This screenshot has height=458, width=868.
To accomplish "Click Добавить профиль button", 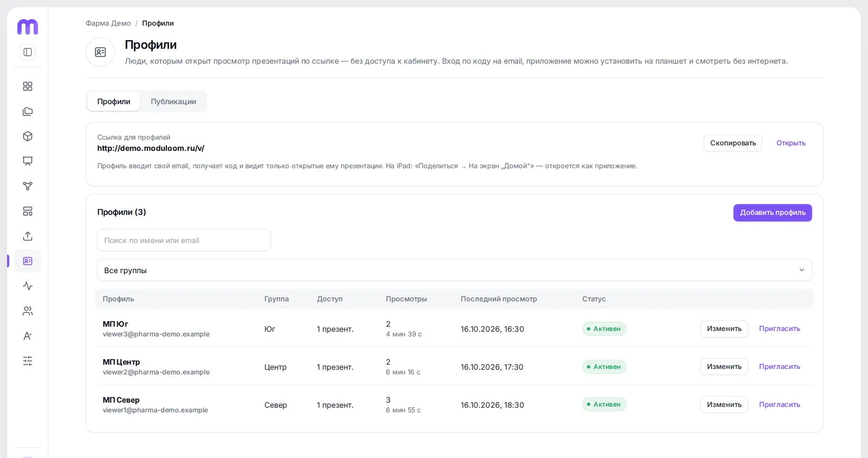I will (x=773, y=213).
